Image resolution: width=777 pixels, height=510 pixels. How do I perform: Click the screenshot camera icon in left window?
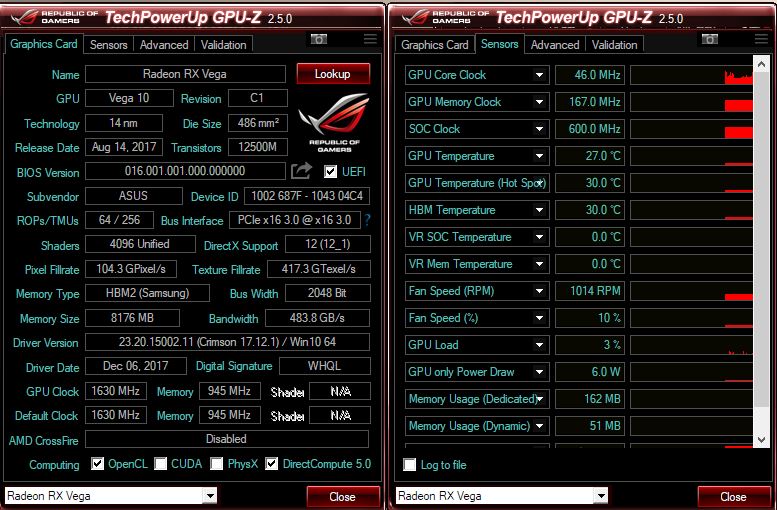[x=319, y=39]
